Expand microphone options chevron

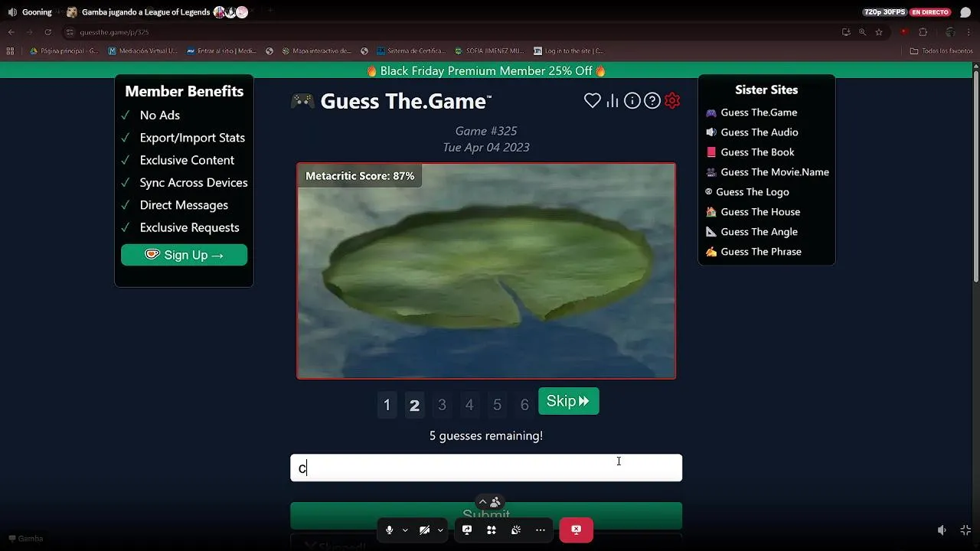point(405,530)
